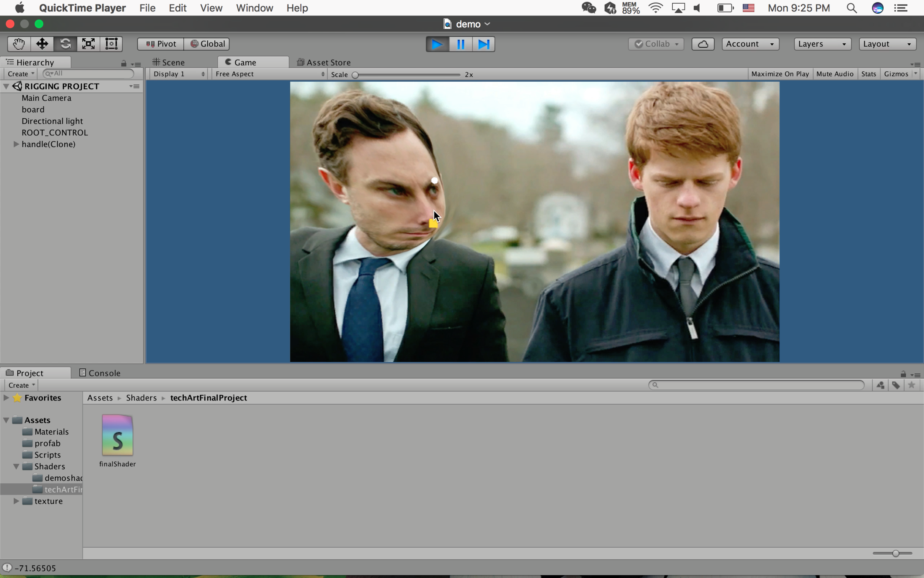
Task: Open the Cloud services button
Action: click(703, 44)
